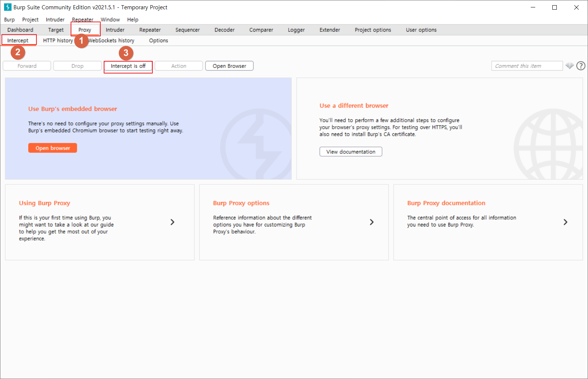Open the Comparer tab

261,30
